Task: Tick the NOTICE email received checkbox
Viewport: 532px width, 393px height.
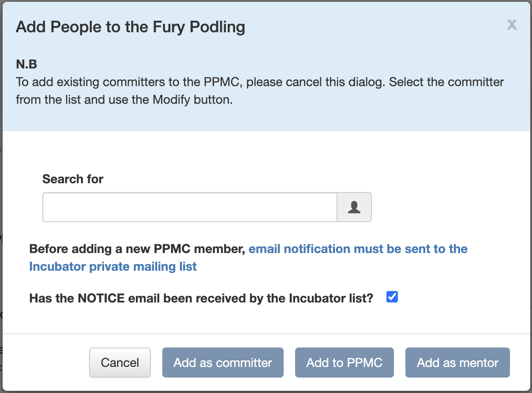Action: tap(392, 297)
